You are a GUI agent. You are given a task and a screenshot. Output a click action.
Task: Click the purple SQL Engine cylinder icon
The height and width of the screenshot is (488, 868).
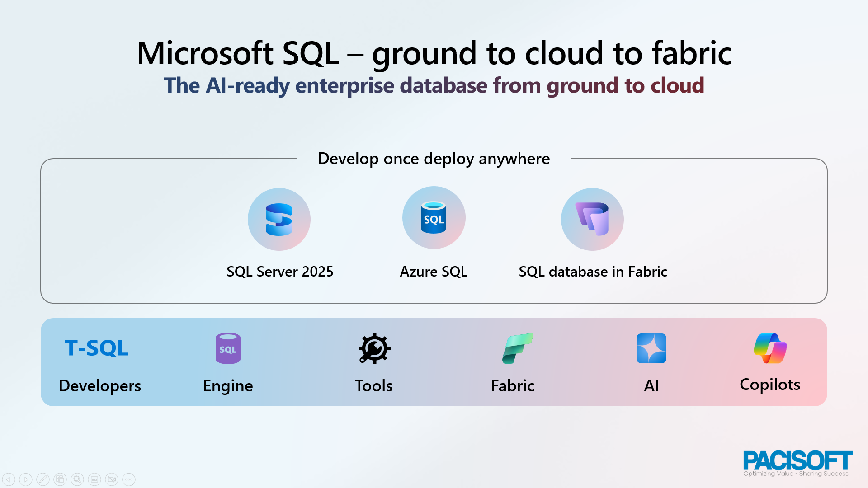coord(228,348)
